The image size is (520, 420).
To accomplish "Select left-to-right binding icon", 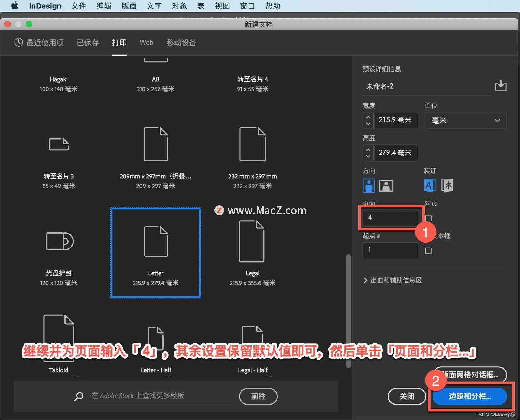I will pyautogui.click(x=428, y=185).
